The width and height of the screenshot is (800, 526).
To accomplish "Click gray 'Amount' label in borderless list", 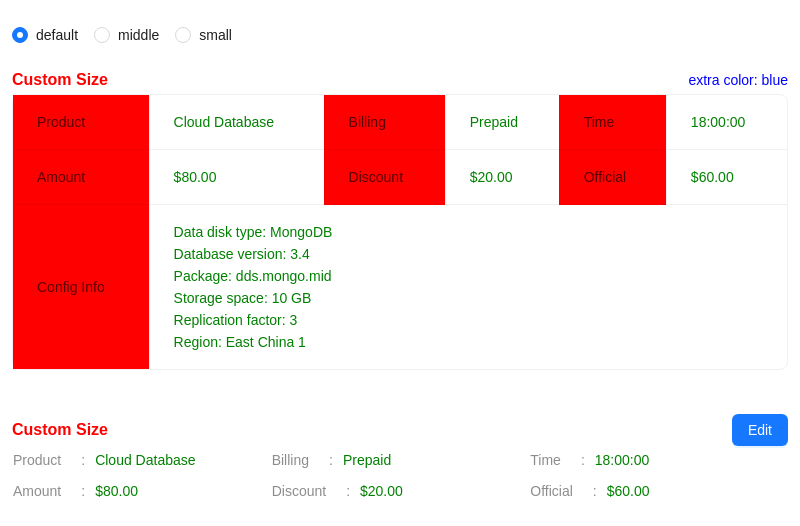I will [37, 491].
